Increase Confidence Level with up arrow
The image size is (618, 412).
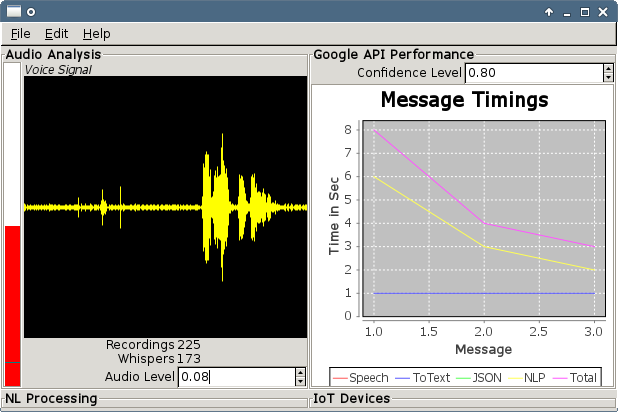click(x=608, y=68)
